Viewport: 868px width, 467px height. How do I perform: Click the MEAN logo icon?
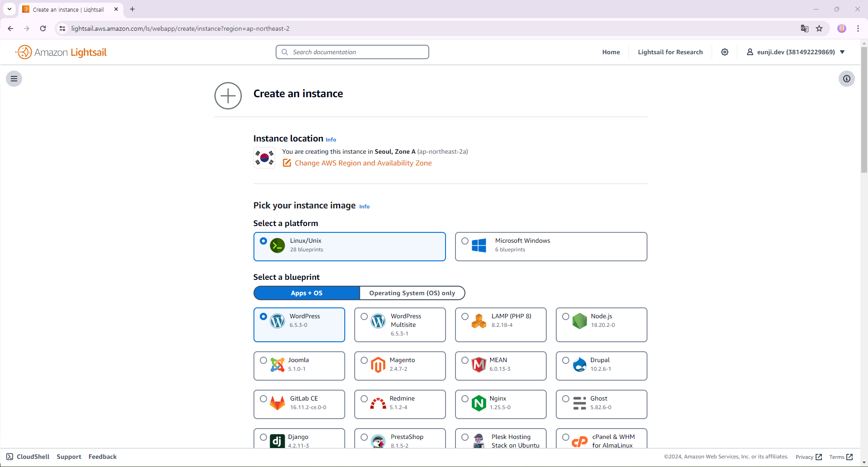click(x=479, y=364)
